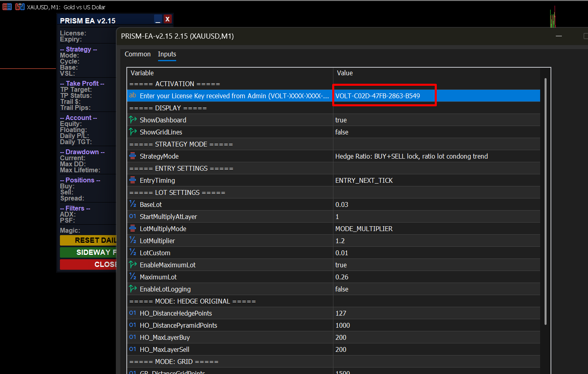The image size is (588, 374).
Task: Click the HO_DistanceHedgePoints integer icon
Action: coord(133,313)
